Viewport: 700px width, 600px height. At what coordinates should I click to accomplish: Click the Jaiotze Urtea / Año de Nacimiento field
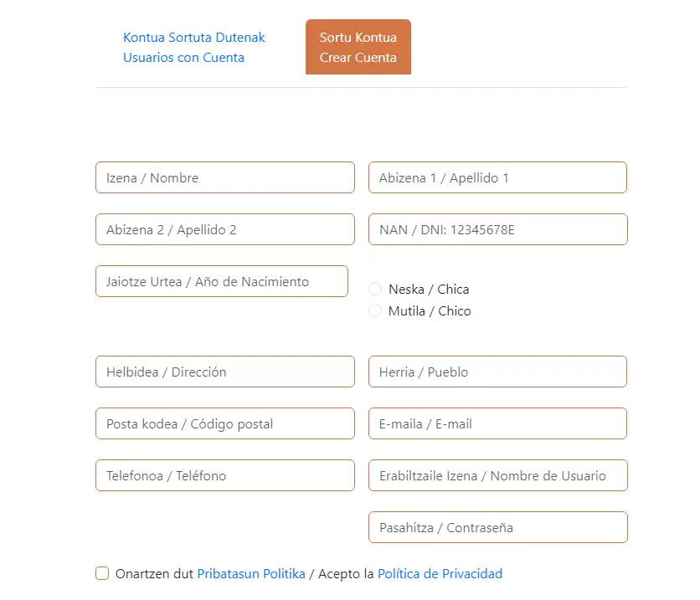coord(222,281)
